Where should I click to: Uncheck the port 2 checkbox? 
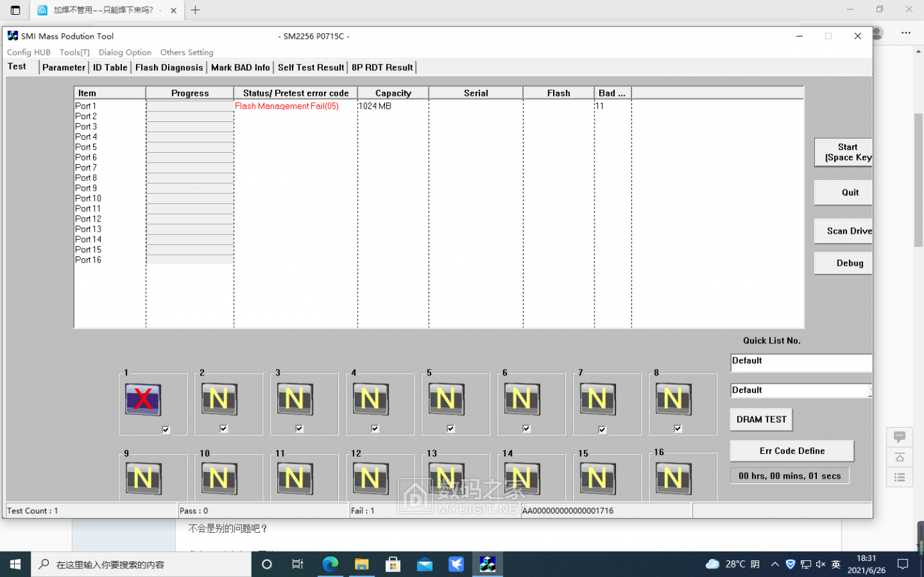pyautogui.click(x=224, y=428)
